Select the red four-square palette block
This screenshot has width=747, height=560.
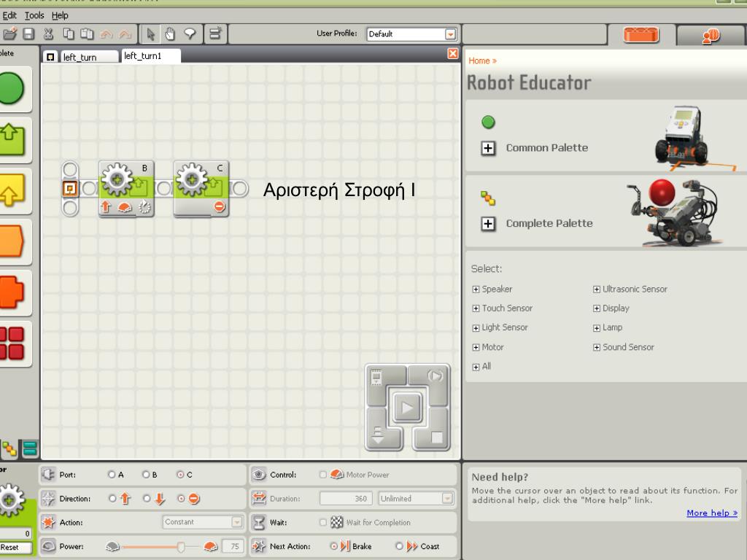pos(12,343)
